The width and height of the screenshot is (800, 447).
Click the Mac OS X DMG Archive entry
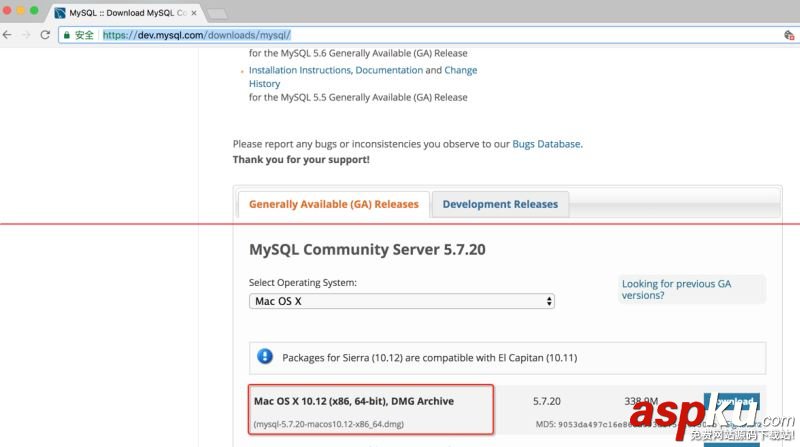coord(354,401)
